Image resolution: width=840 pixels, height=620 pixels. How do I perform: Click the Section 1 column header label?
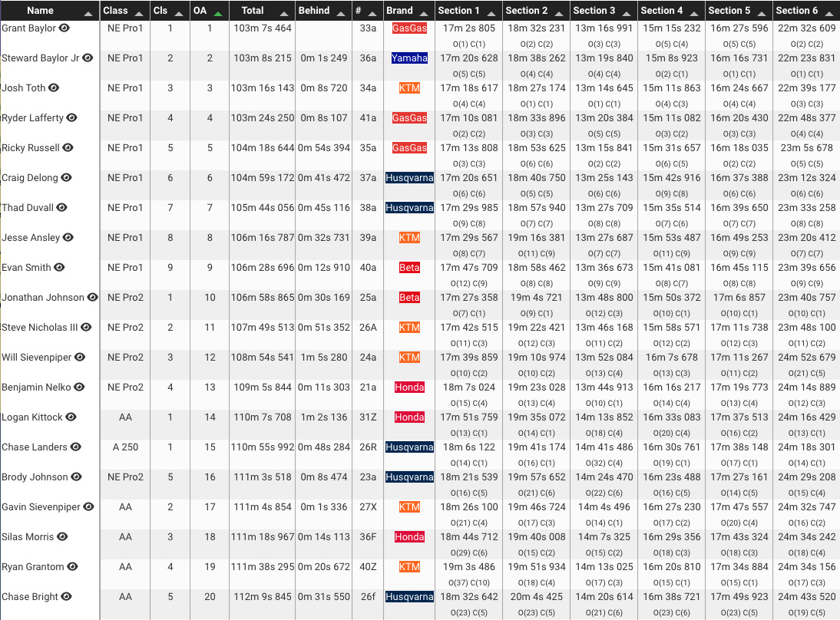pyautogui.click(x=458, y=11)
